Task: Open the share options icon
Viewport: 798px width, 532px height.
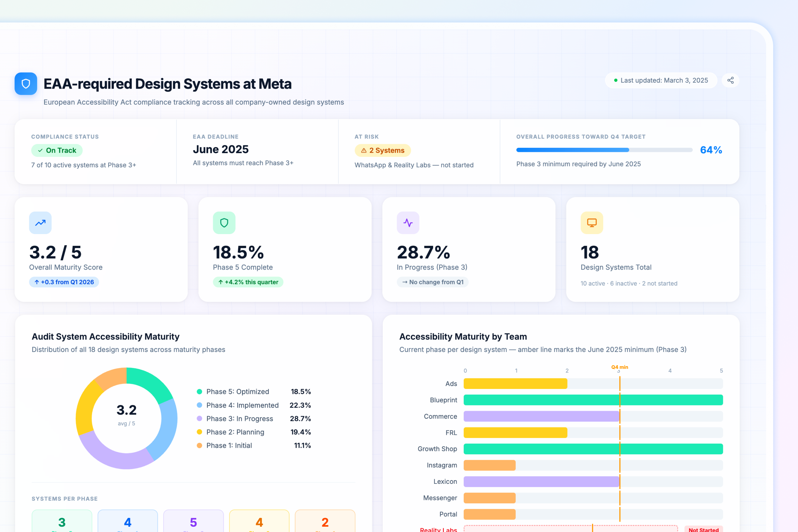Action: click(731, 80)
